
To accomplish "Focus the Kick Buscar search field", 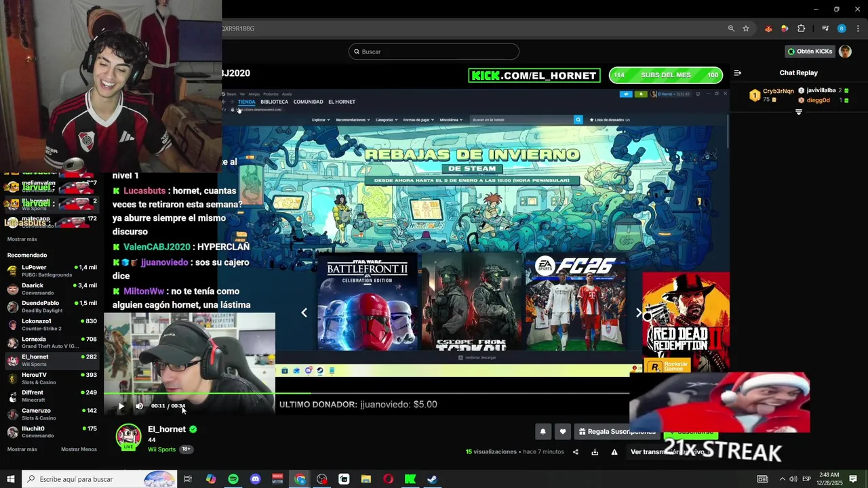I will click(434, 52).
